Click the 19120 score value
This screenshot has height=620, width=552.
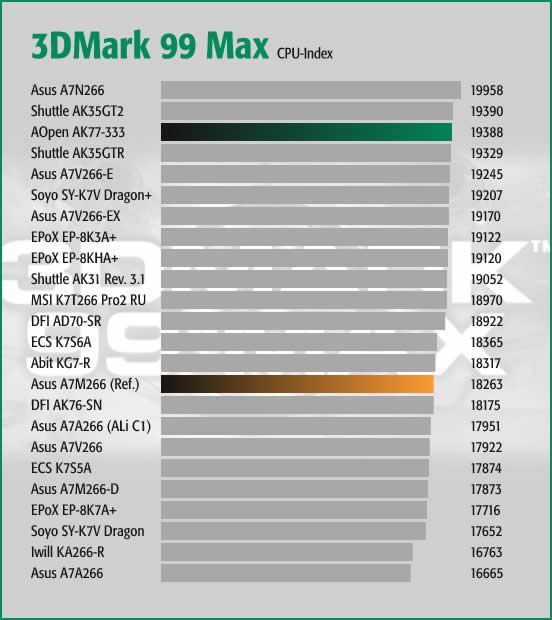486,258
